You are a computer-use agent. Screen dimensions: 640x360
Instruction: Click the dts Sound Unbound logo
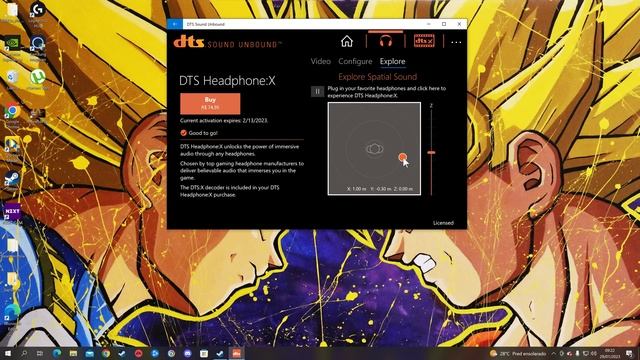227,42
